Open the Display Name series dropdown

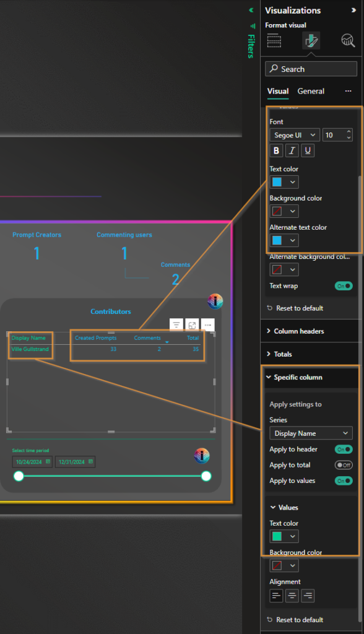(x=311, y=433)
